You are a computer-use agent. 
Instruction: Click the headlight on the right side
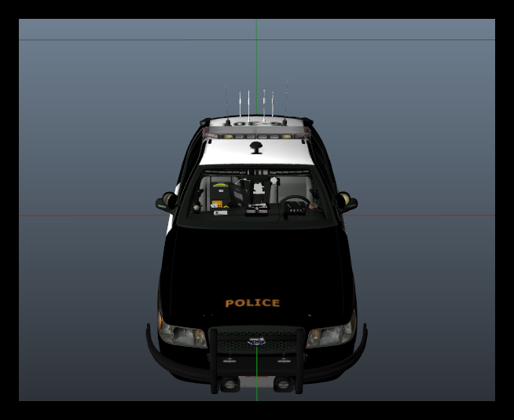coord(332,336)
